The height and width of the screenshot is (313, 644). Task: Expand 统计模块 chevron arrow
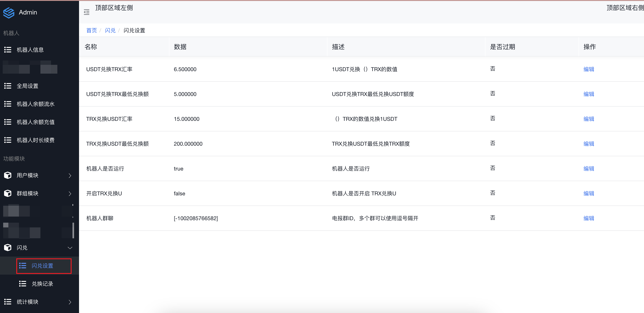(x=70, y=302)
